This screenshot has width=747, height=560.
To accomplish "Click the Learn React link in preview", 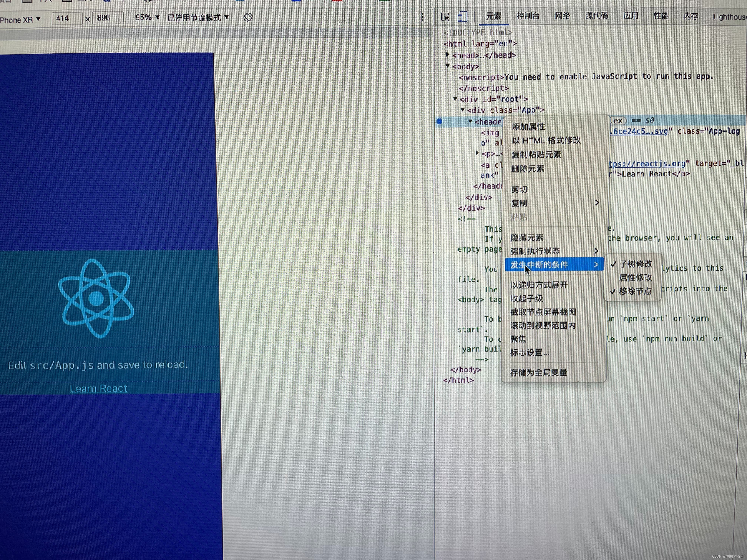I will (98, 389).
